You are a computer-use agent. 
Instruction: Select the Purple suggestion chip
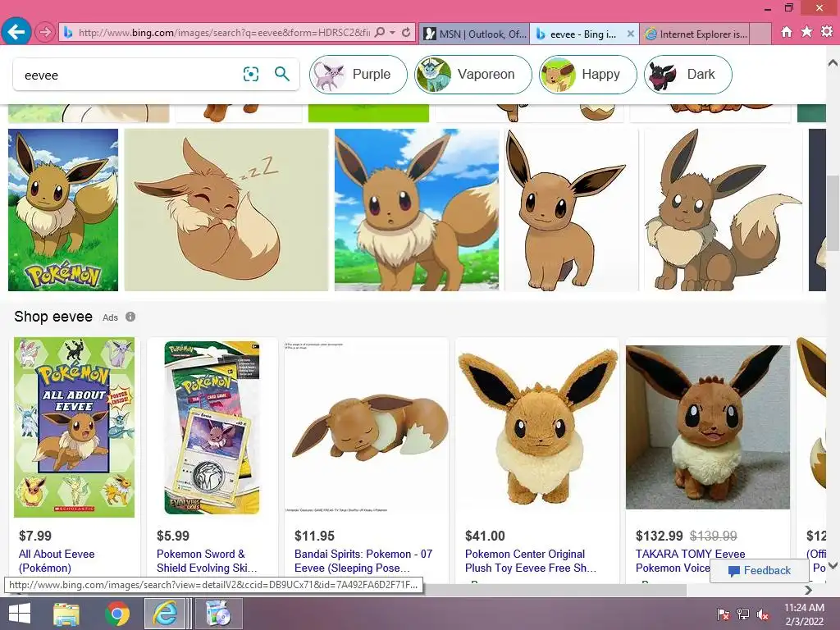358,75
